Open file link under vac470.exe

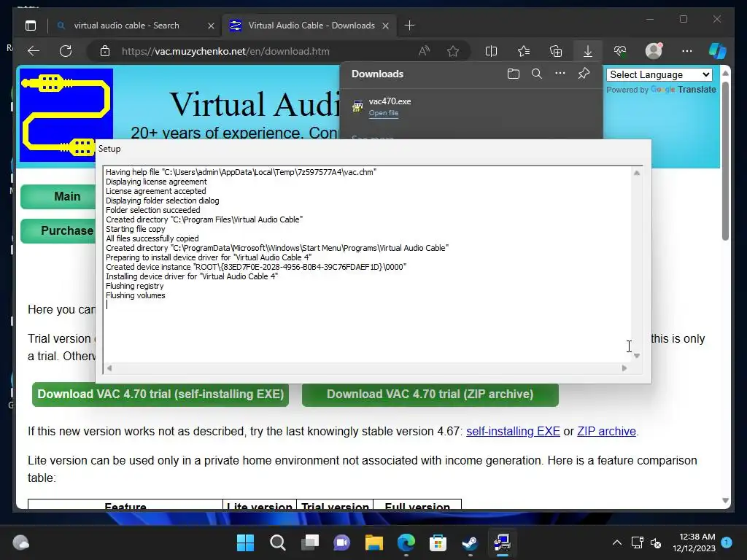(384, 113)
